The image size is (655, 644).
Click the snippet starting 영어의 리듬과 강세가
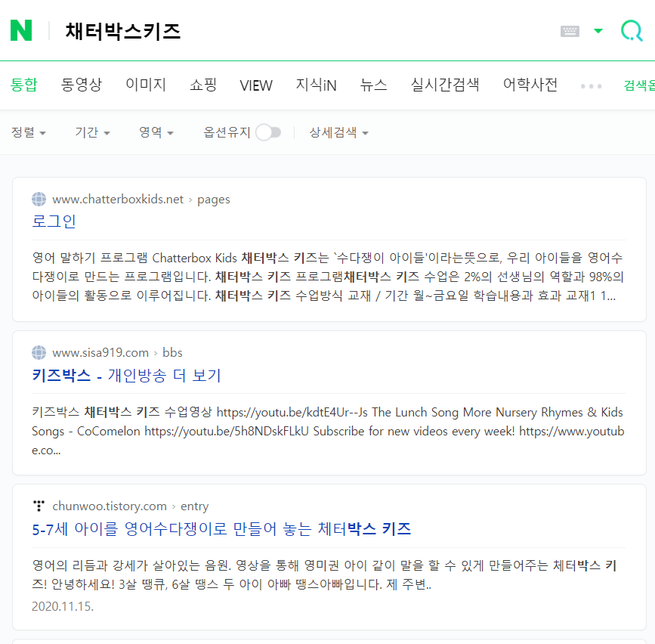tap(325, 575)
